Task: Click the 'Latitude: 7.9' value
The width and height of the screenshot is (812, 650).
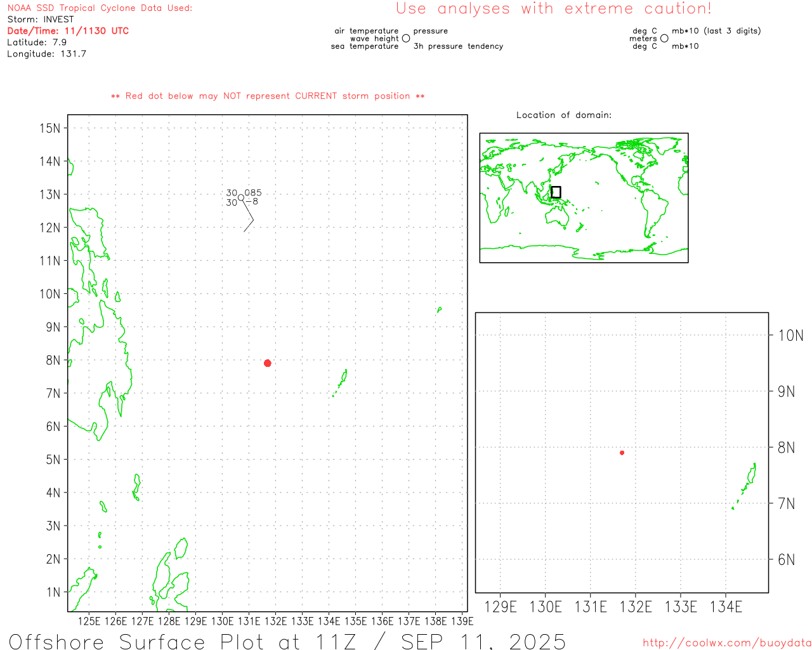Action: pyautogui.click(x=37, y=43)
